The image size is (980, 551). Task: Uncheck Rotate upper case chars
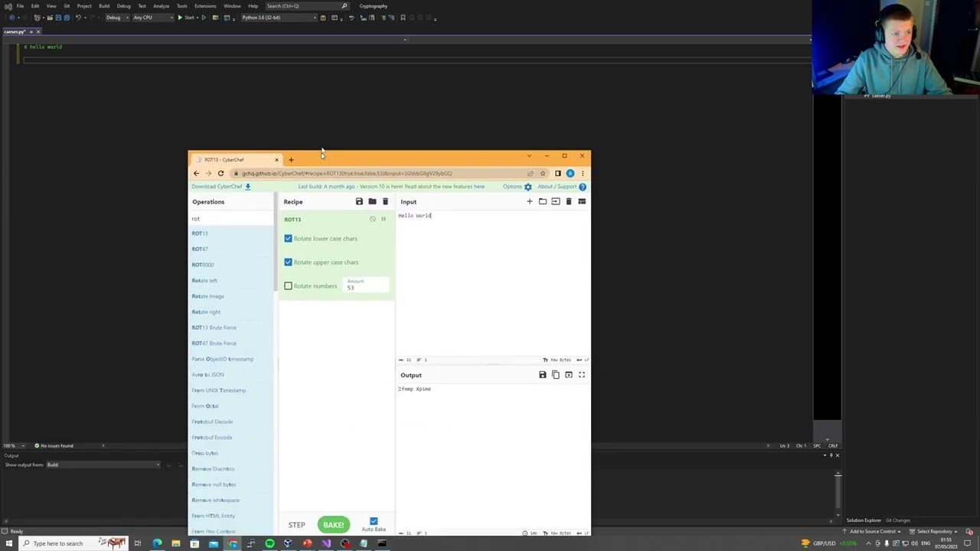pyautogui.click(x=289, y=262)
